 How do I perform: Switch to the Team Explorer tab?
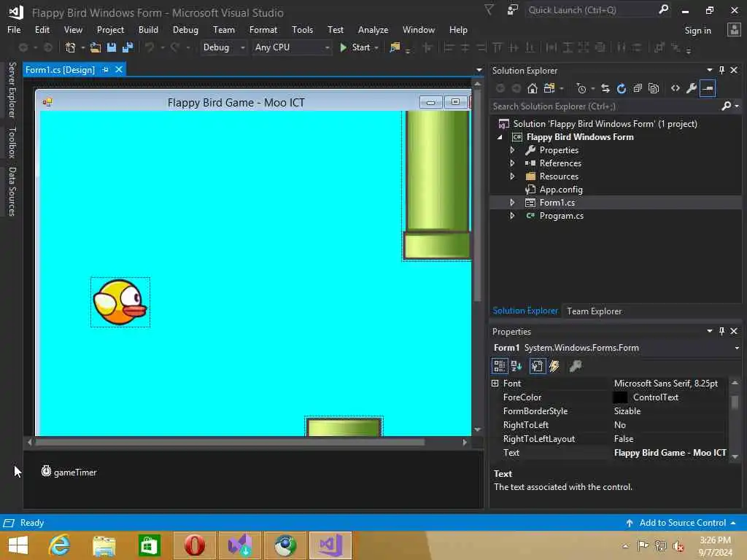594,311
